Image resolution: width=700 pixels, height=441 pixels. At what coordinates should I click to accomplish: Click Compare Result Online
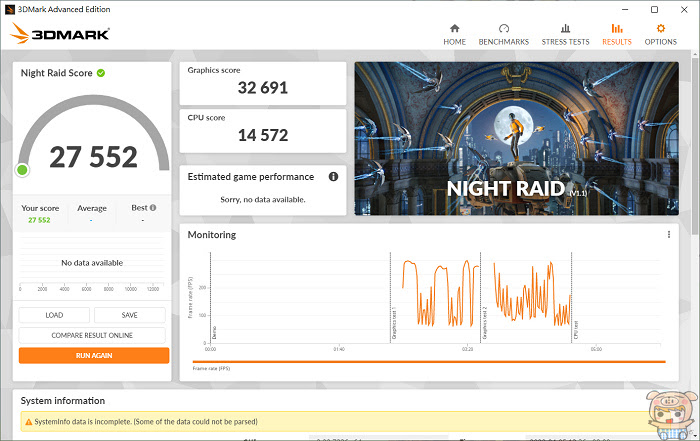pyautogui.click(x=92, y=335)
